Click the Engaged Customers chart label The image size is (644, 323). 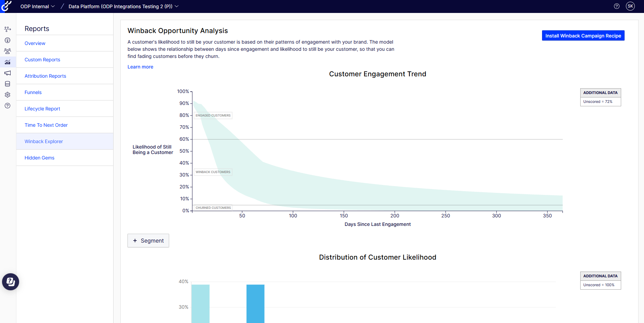click(x=213, y=116)
